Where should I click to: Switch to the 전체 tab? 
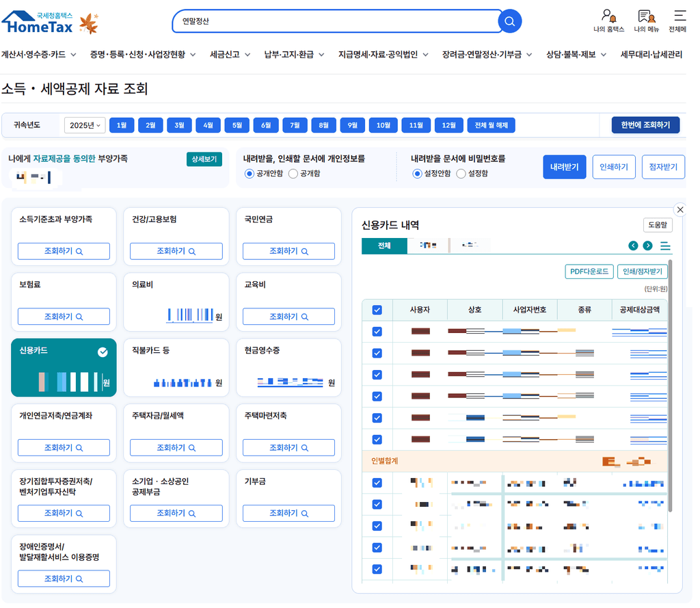pyautogui.click(x=384, y=246)
